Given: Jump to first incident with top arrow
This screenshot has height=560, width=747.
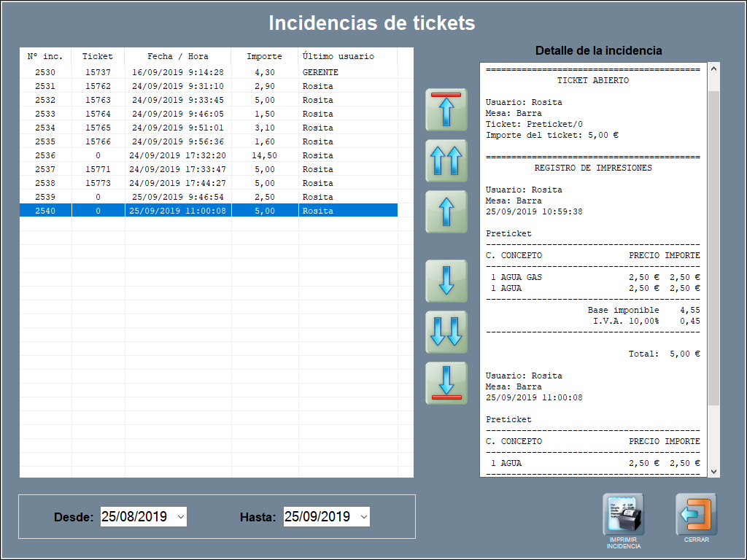Looking at the screenshot, I should point(446,109).
